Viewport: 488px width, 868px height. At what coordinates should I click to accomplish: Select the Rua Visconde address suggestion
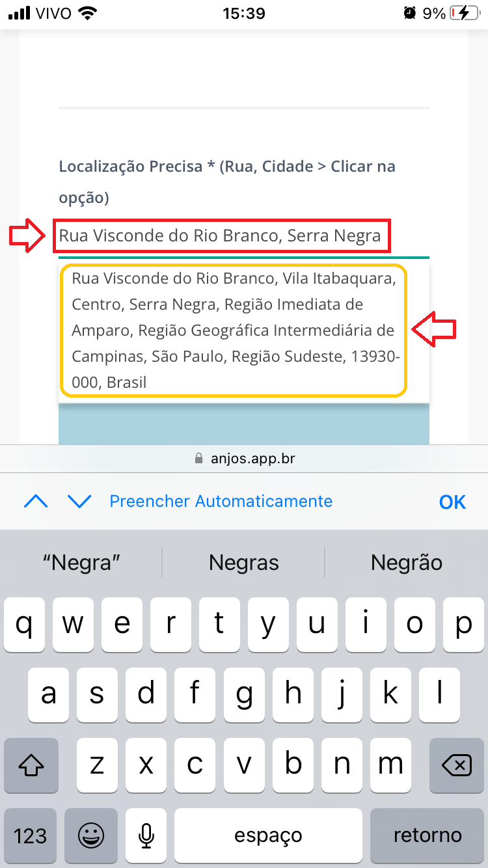click(234, 331)
